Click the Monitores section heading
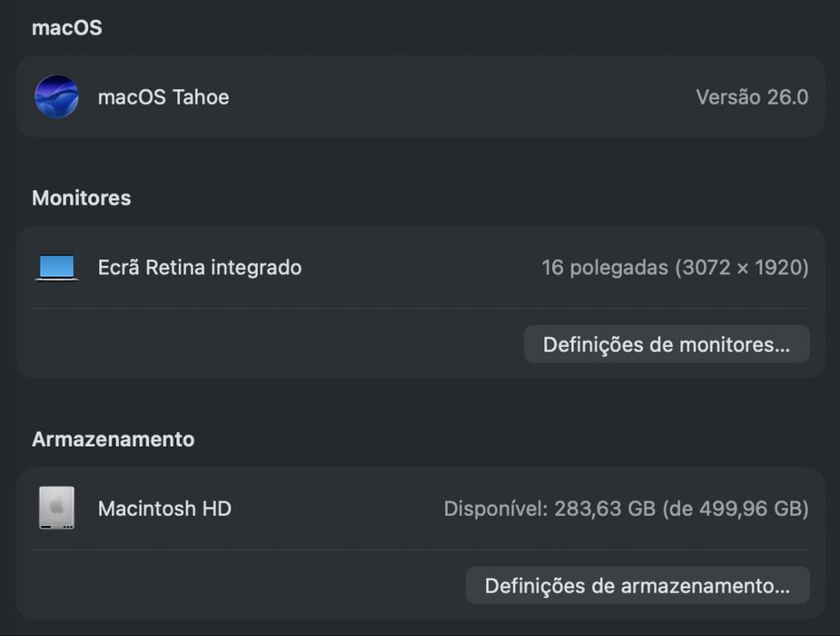 tap(81, 198)
